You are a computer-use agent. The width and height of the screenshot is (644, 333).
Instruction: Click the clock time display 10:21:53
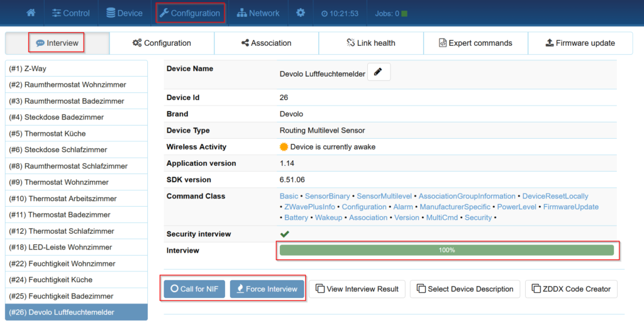click(340, 13)
